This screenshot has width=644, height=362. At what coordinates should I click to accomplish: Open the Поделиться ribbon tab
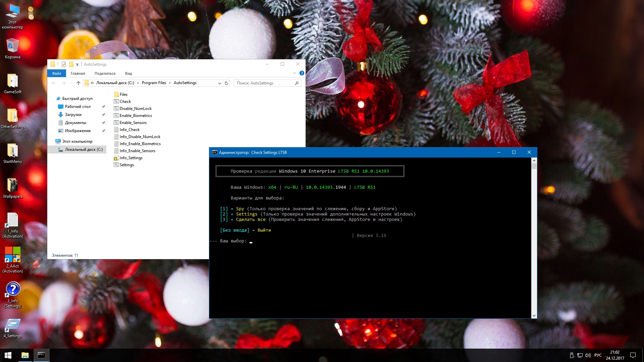[x=105, y=73]
